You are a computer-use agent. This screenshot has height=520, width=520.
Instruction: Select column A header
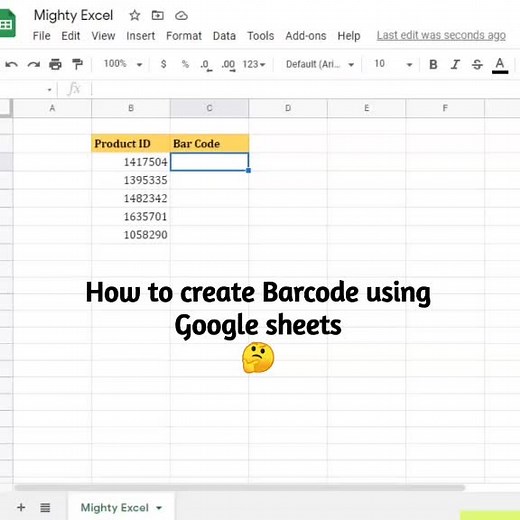click(x=52, y=108)
